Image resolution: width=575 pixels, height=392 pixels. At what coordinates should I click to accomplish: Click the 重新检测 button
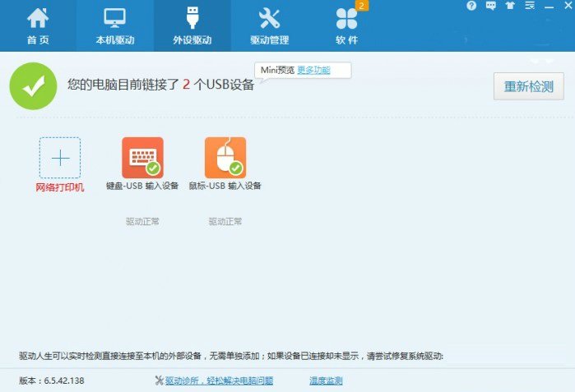point(528,86)
